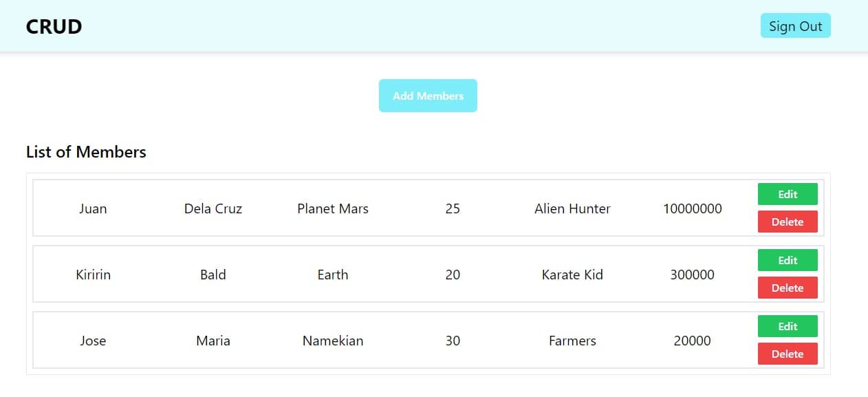Select the Earth location cell

333,275
